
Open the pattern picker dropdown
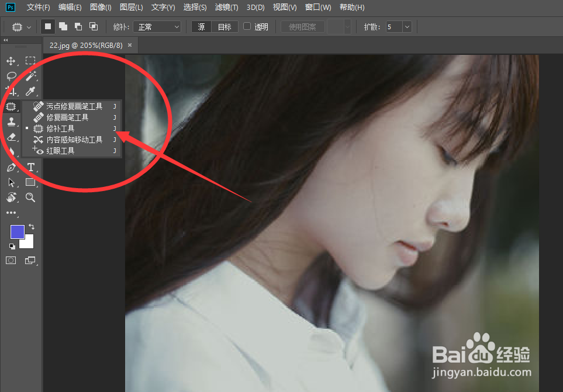pos(347,27)
